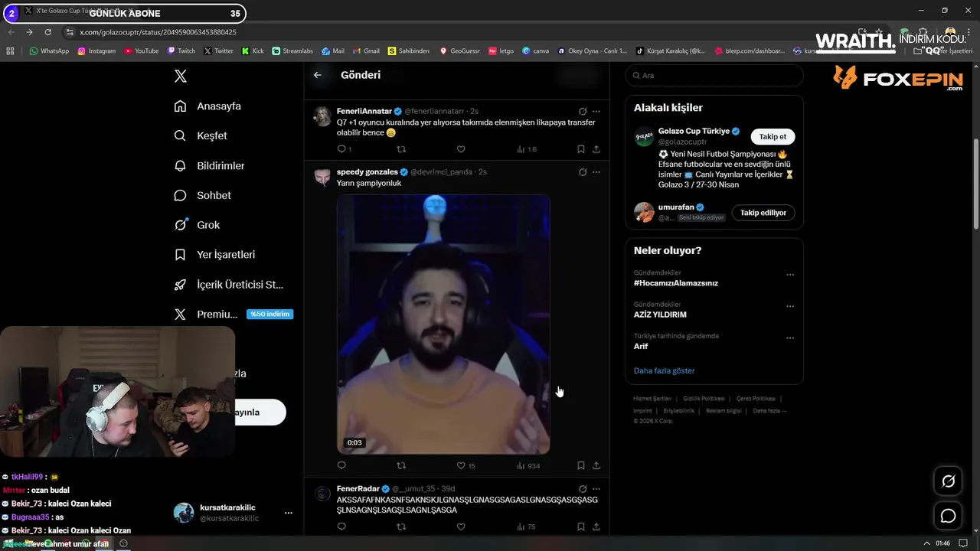Open Keşfet explore page

click(201, 135)
